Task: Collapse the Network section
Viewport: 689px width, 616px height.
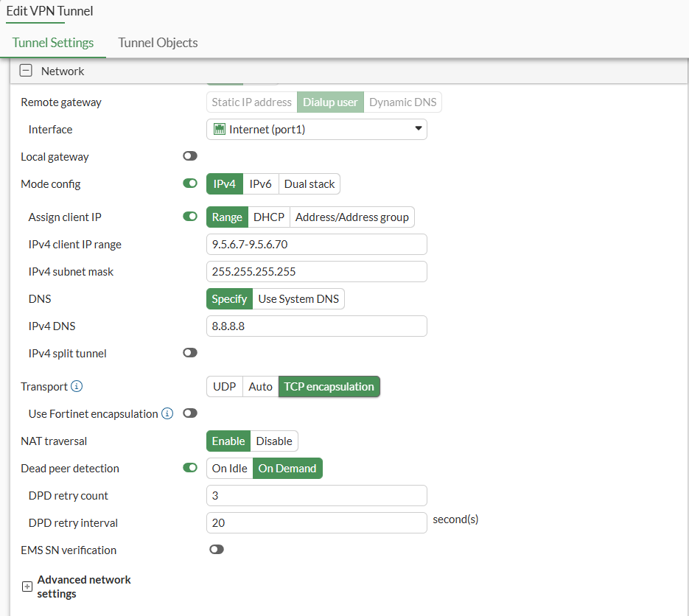Action: [26, 70]
